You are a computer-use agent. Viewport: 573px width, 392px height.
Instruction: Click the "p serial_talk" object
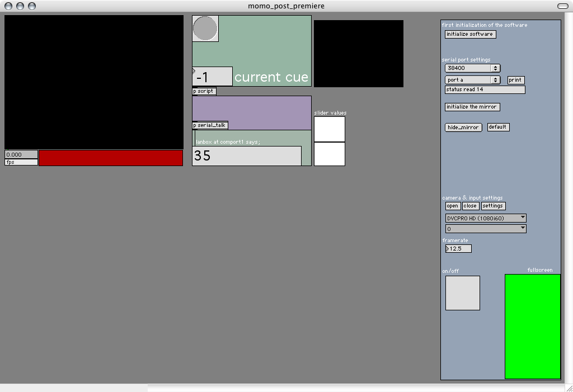tap(210, 125)
